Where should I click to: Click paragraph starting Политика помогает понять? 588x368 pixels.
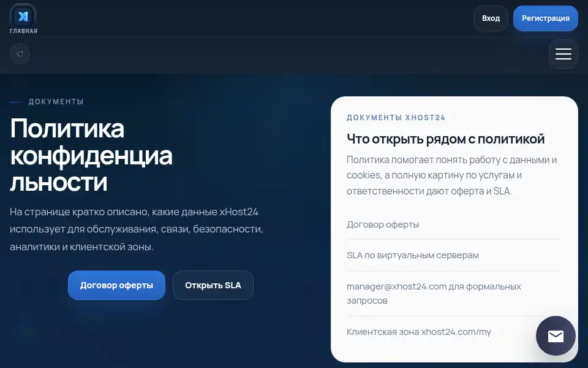coord(451,175)
